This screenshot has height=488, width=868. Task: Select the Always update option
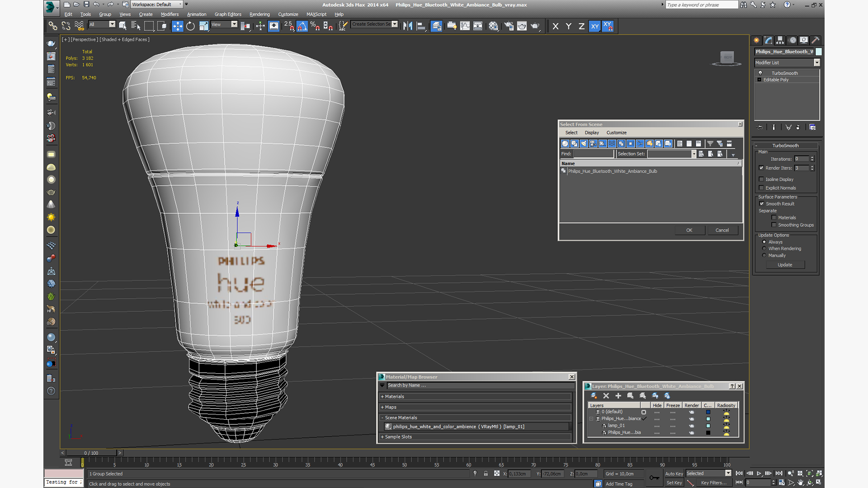pyautogui.click(x=764, y=242)
